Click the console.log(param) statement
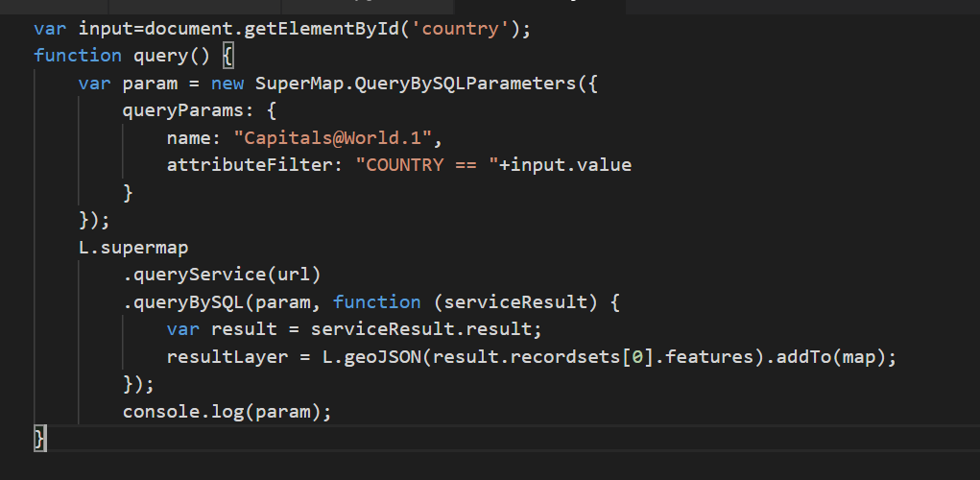The width and height of the screenshot is (980, 480). [227, 412]
